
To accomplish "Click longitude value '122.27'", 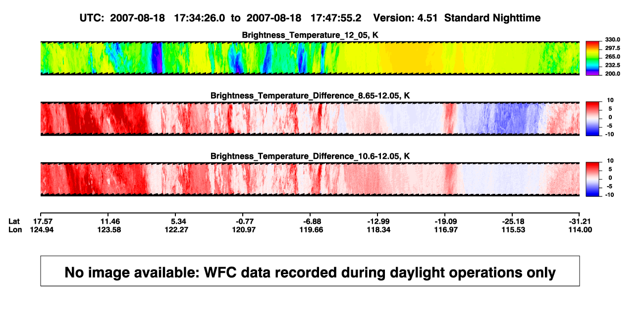I will coord(178,230).
